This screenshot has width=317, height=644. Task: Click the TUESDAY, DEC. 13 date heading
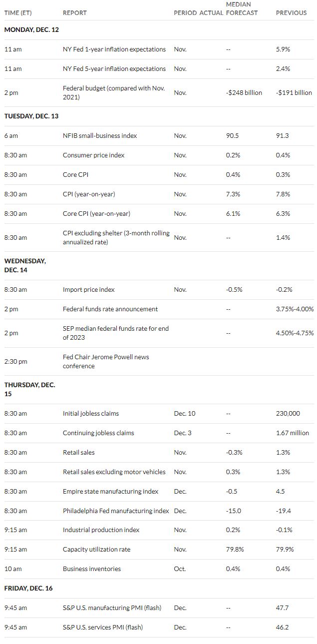[x=31, y=116]
